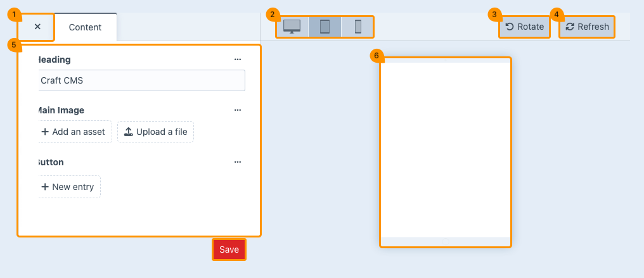Save the changes with the red Save button
644x278 pixels.
(x=229, y=250)
